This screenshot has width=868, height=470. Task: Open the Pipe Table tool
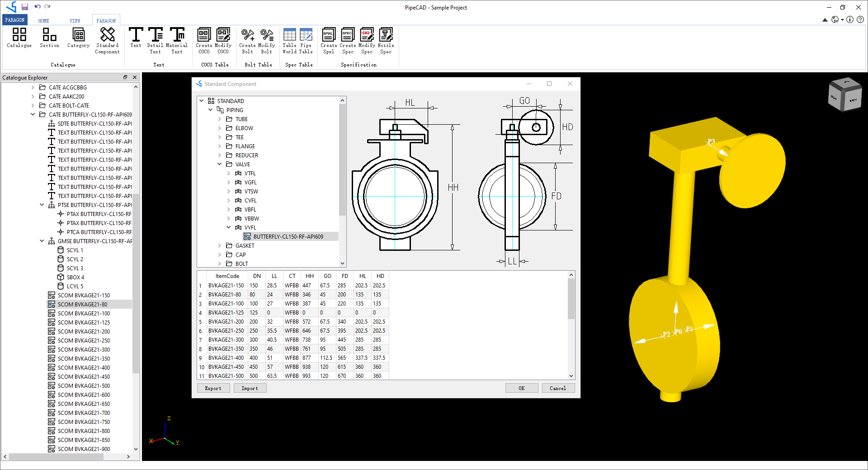point(307,41)
